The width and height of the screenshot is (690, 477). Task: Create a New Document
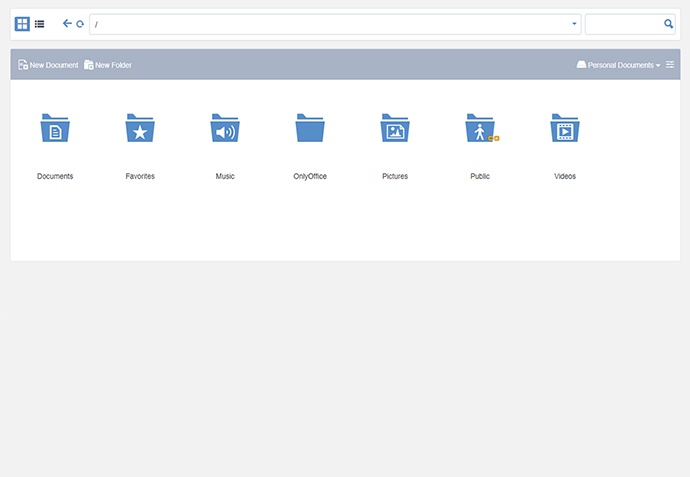(48, 65)
